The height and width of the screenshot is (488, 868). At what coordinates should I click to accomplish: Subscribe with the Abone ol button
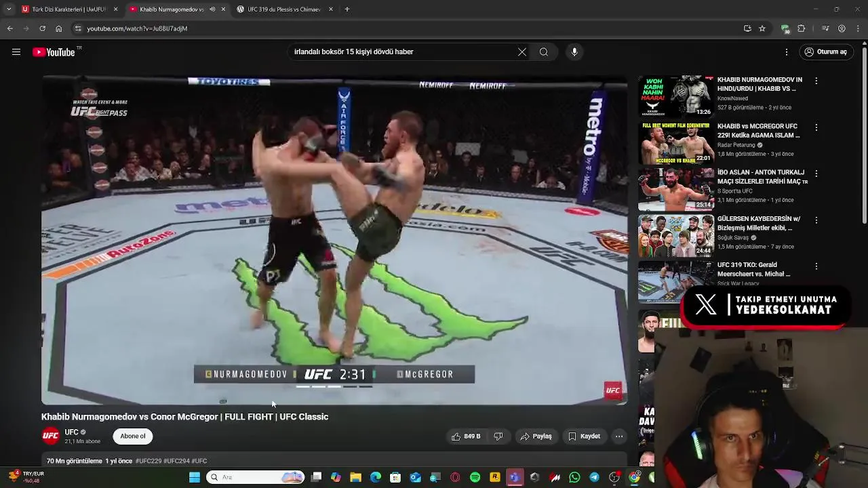click(x=133, y=436)
